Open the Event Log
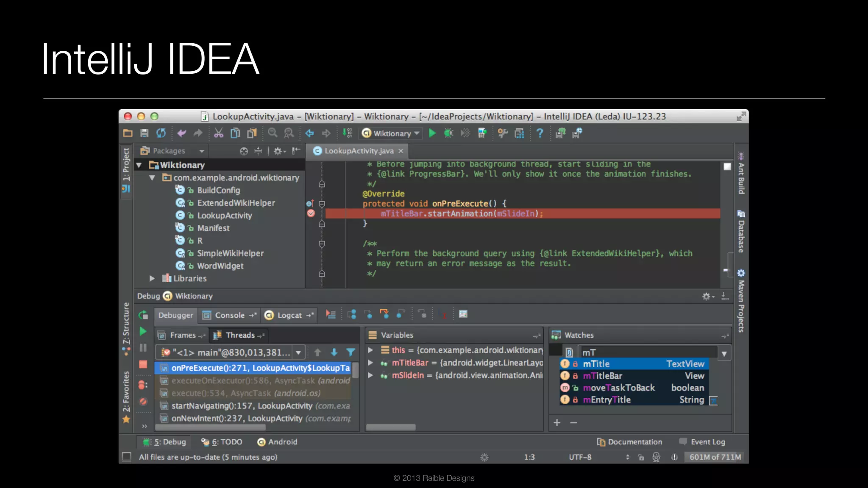The height and width of the screenshot is (488, 868). pos(702,442)
